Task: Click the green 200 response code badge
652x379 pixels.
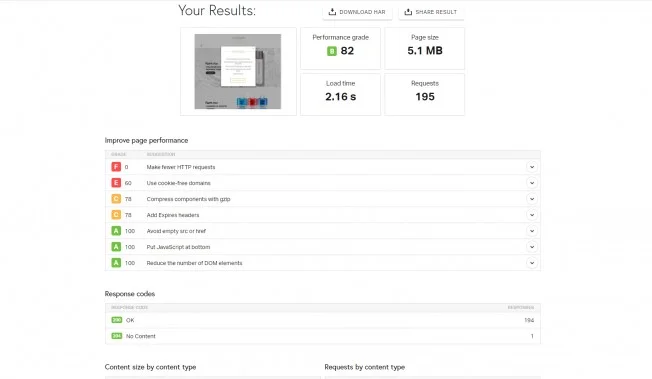Action: point(117,320)
